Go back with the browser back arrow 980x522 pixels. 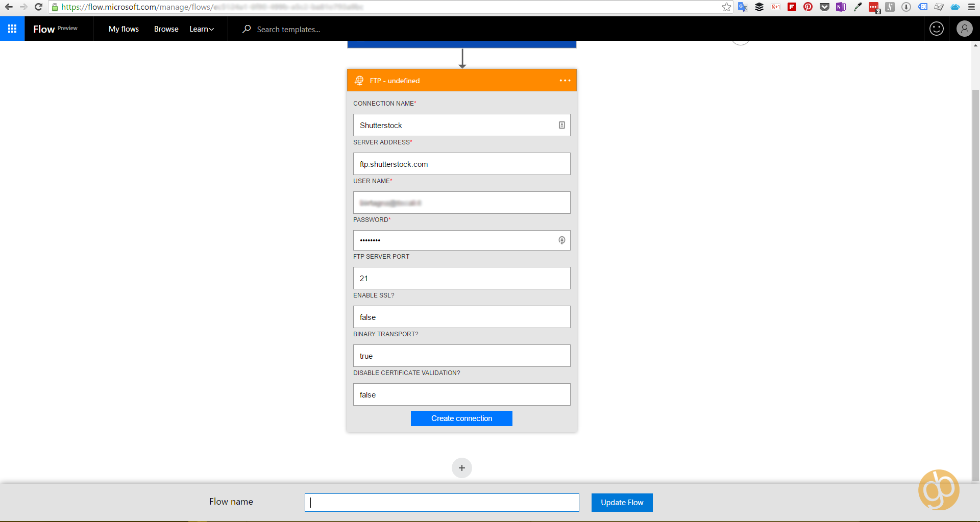[x=9, y=7]
